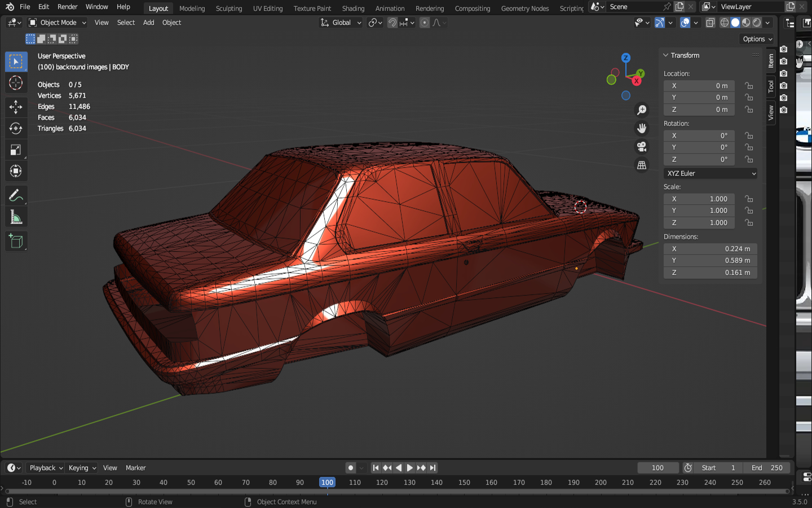The width and height of the screenshot is (812, 508).
Task: Click the pan view hand icon
Action: [642, 128]
